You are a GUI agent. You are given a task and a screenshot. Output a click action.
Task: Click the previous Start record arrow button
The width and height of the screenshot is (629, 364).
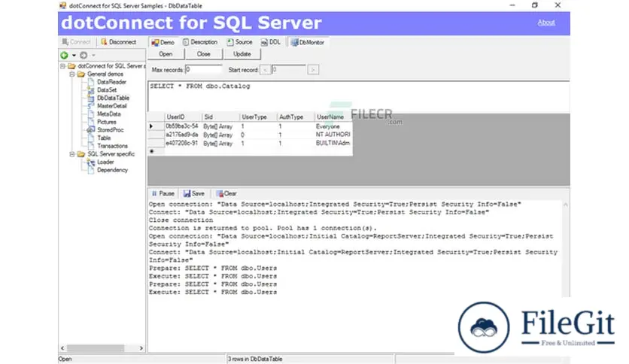[265, 70]
